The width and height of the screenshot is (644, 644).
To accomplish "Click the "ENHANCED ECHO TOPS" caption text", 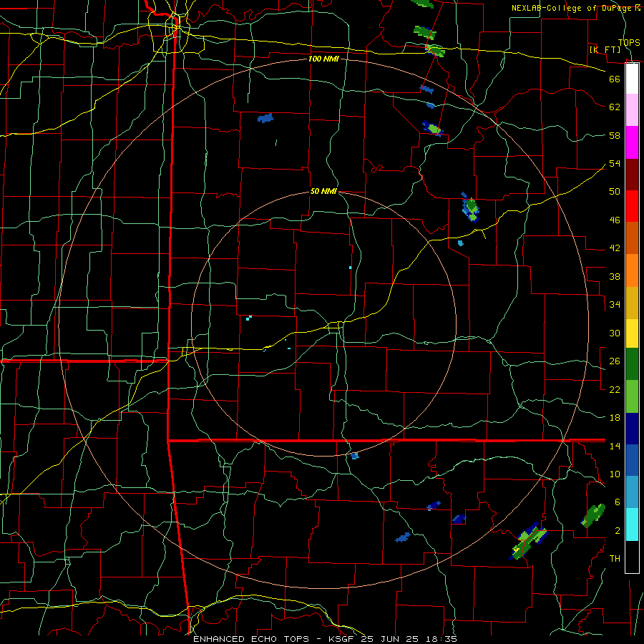I will click(253, 639).
